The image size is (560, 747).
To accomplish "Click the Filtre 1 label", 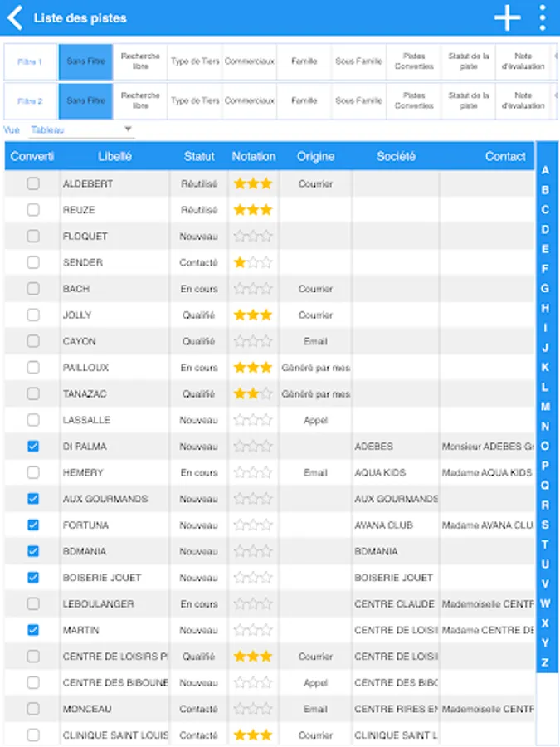I will pyautogui.click(x=30, y=62).
